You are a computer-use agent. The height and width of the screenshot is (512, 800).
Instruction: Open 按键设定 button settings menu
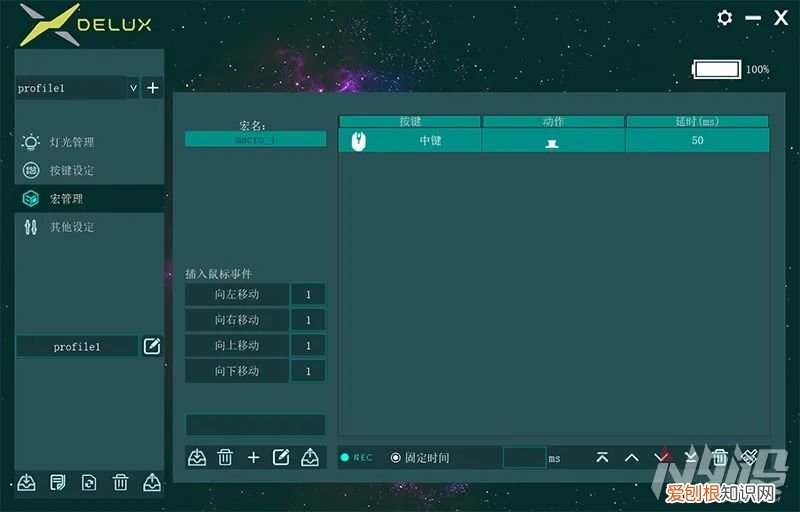[72, 170]
